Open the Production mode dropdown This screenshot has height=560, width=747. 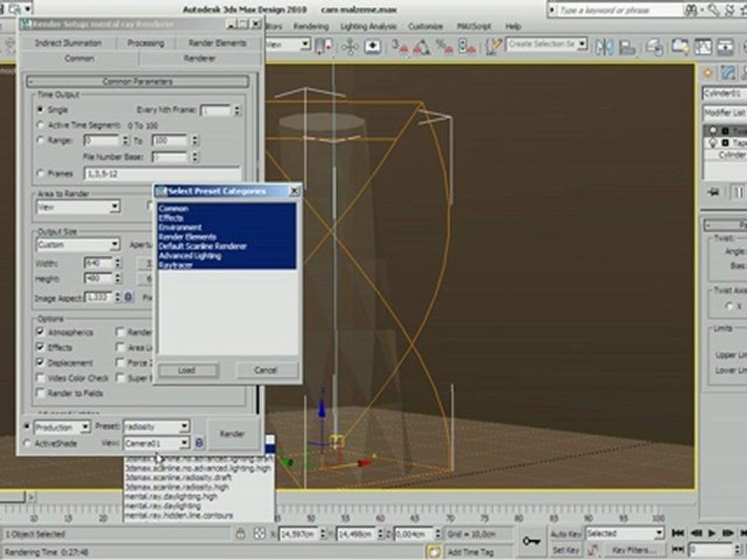tap(62, 427)
